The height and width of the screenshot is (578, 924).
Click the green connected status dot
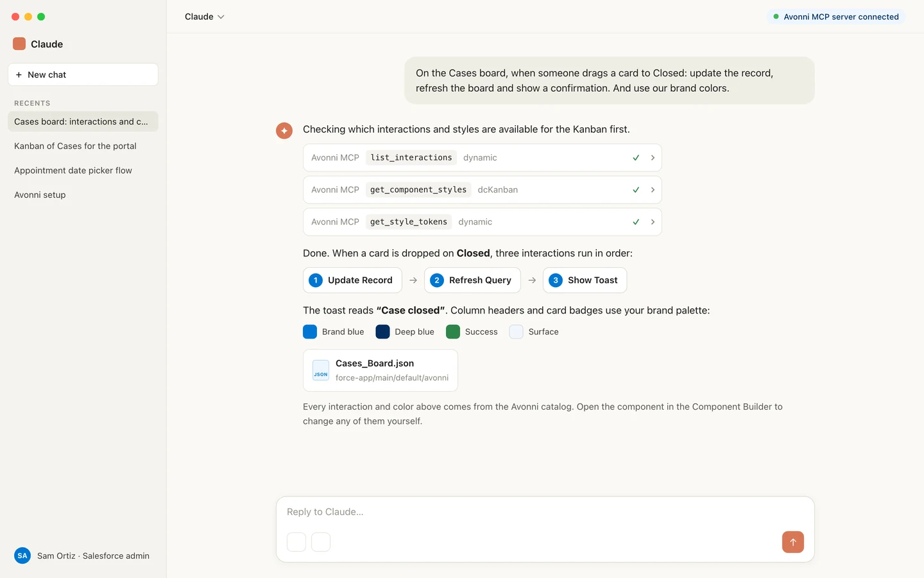(x=776, y=17)
